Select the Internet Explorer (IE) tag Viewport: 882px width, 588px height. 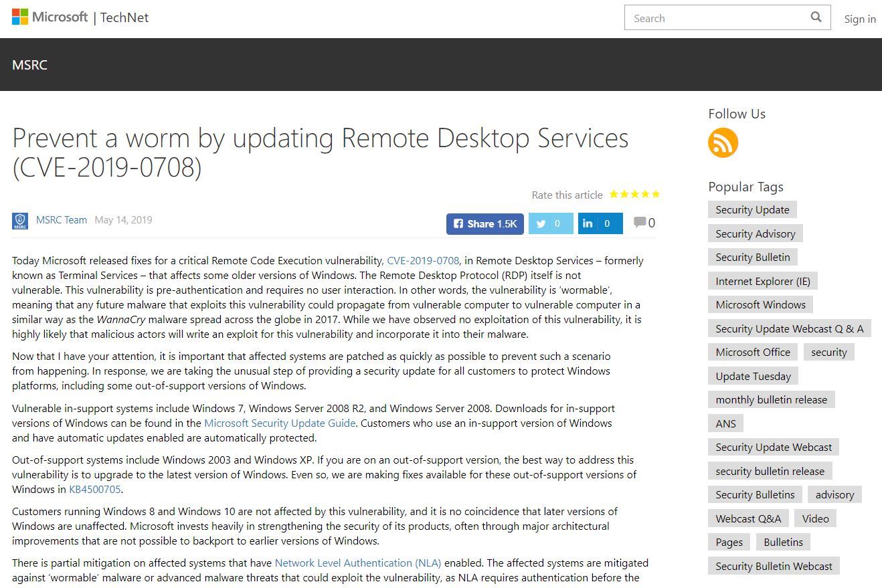[x=763, y=281]
